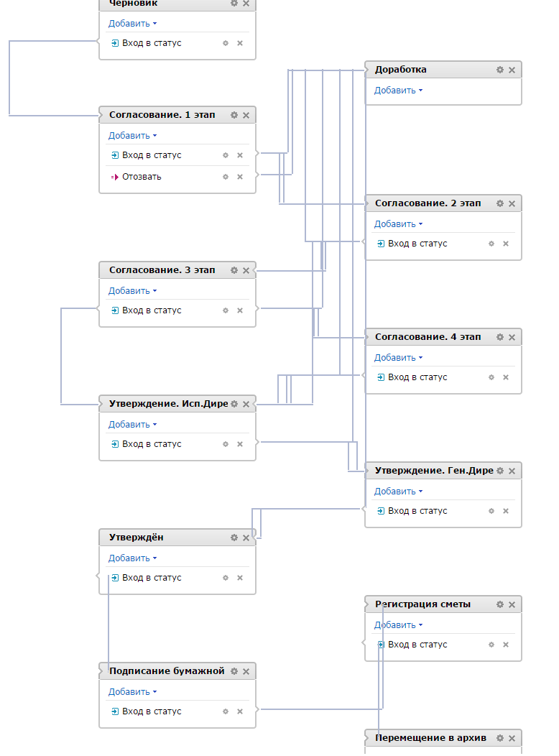Screen dimensions: 559x756
Task: Remove Вход в статус from Подписание бумажной
Action: pos(240,711)
